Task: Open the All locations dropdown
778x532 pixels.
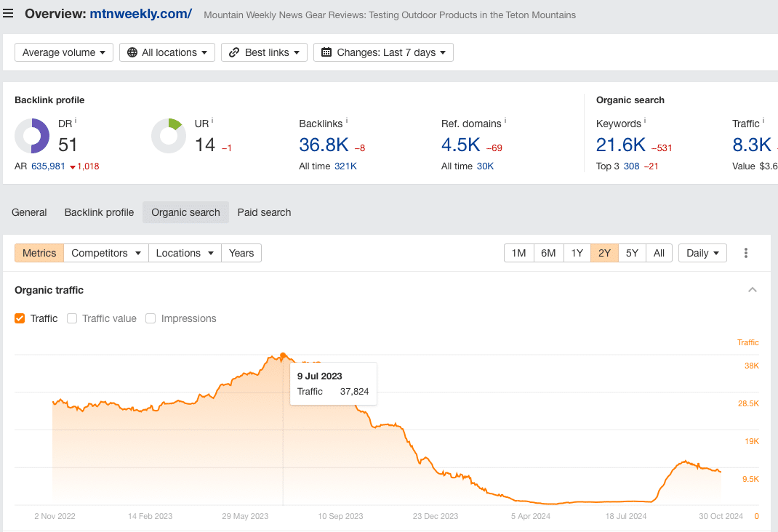Action: (167, 52)
